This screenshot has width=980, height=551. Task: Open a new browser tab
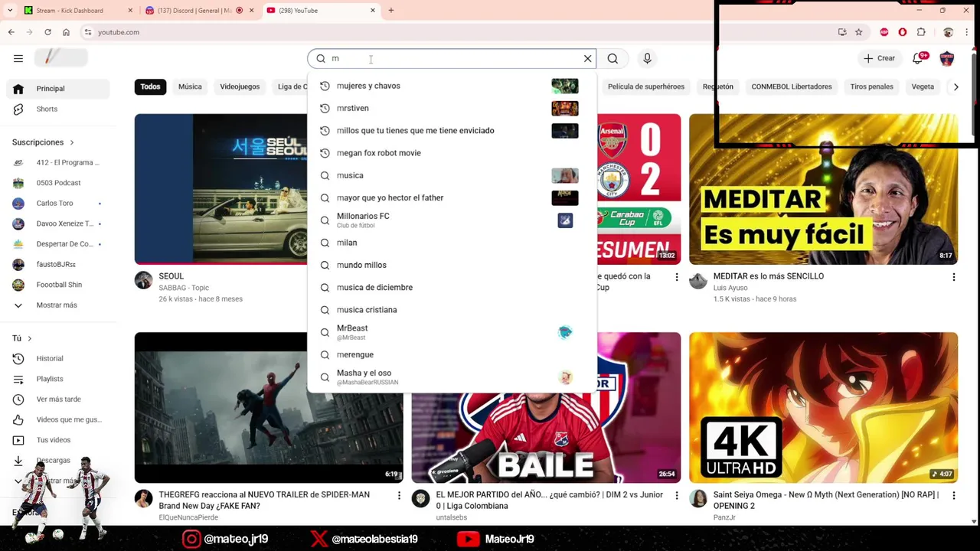click(391, 11)
